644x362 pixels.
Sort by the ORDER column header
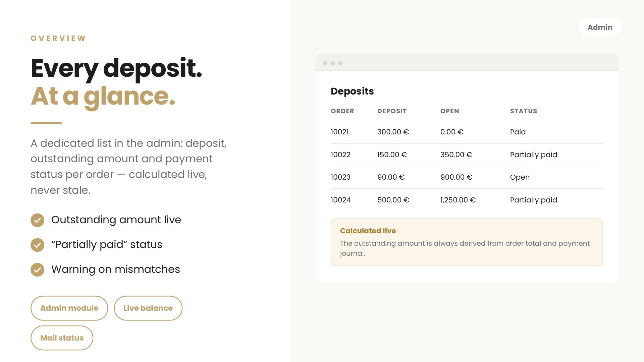342,111
